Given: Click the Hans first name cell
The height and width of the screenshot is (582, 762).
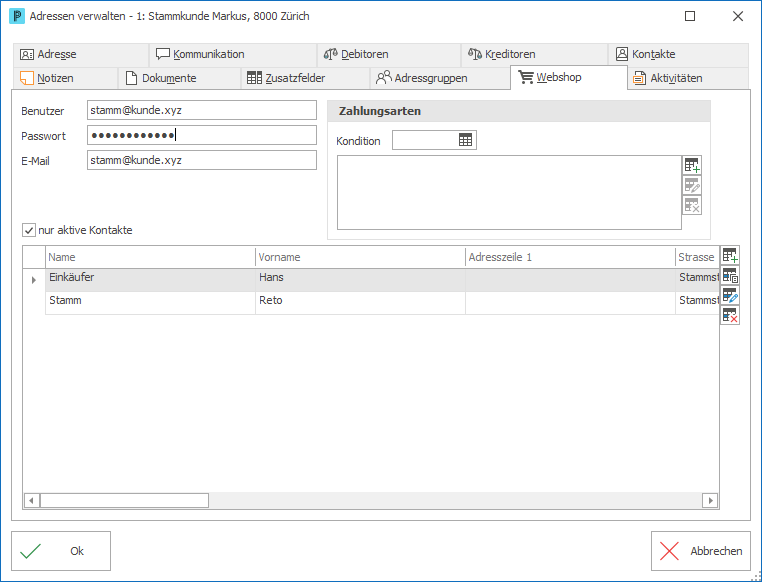Looking at the screenshot, I should pos(360,280).
